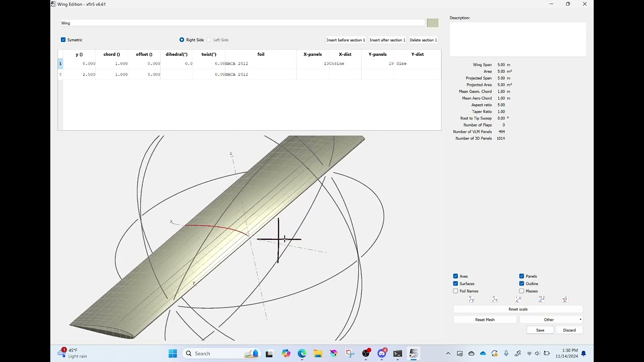644x362 pixels.
Task: Click the foil column header
Action: [261, 54]
